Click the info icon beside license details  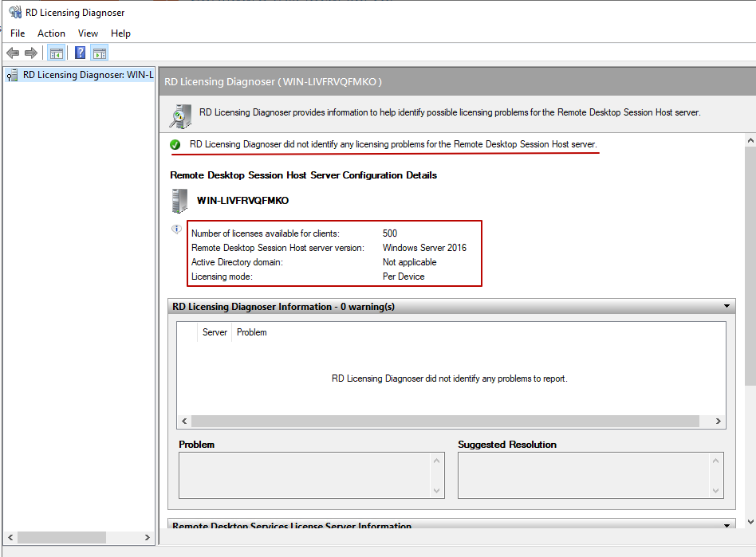[177, 229]
